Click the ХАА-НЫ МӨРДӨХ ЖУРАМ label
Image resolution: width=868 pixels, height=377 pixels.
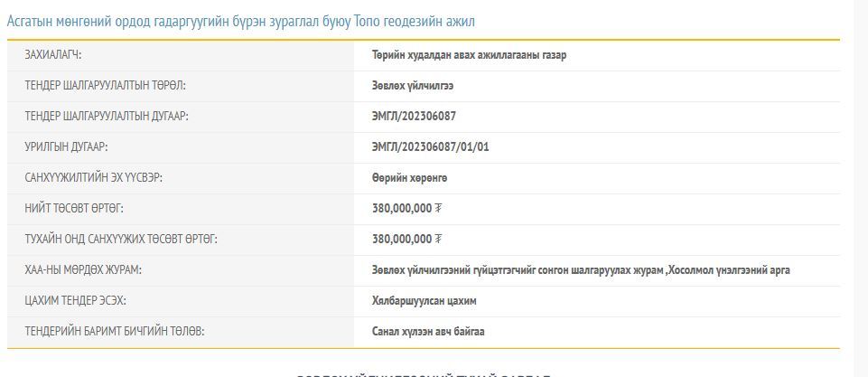point(83,270)
